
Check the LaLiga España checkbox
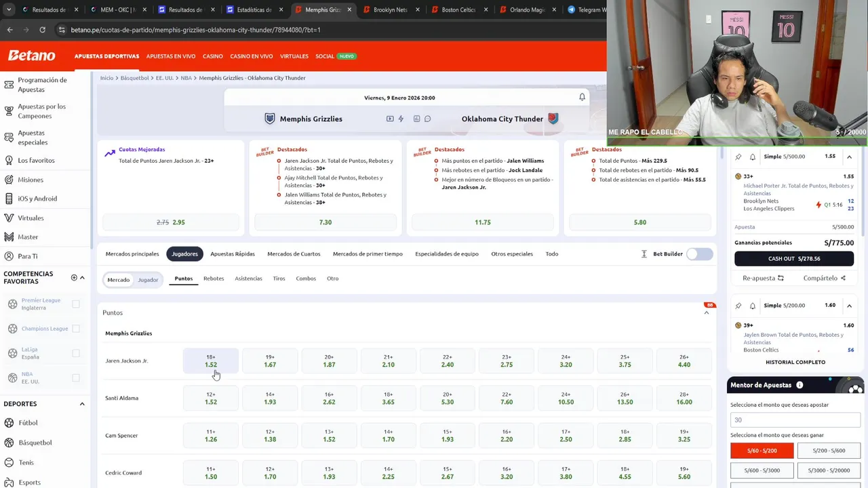[x=76, y=353]
